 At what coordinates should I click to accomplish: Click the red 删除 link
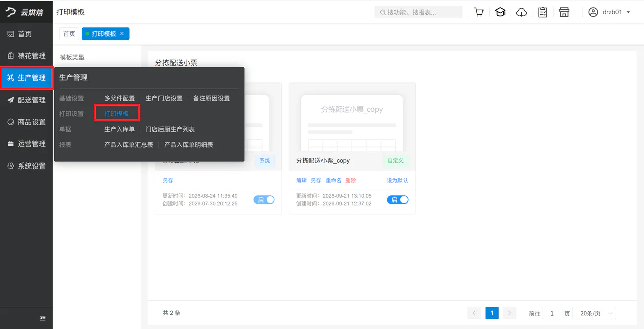(350, 180)
